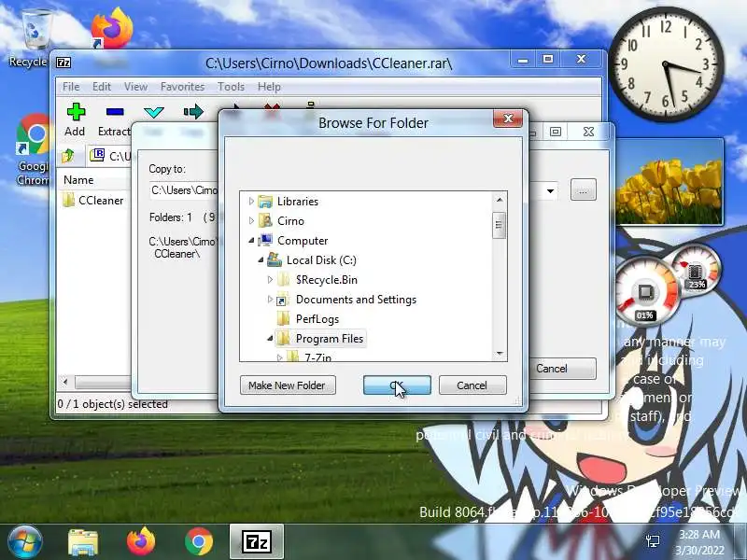Select Program Files folder in tree
Screen dimensions: 747x560
330,339
